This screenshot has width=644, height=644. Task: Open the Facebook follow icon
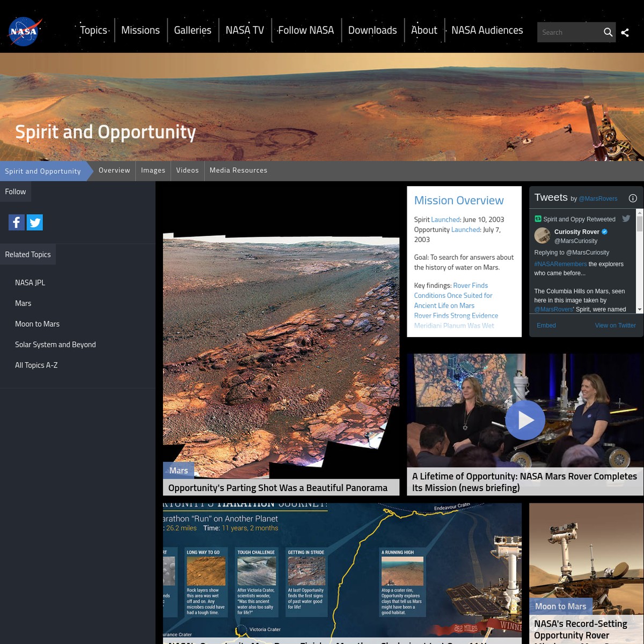[x=17, y=222]
